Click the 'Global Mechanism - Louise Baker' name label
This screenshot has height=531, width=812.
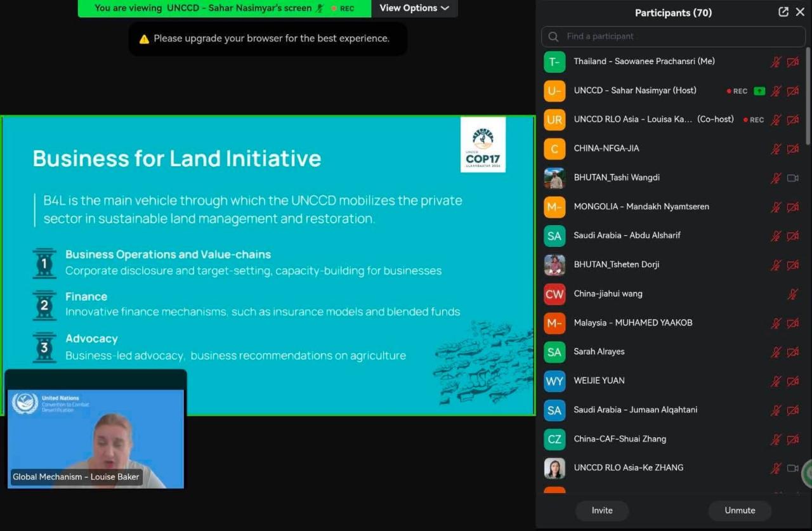[75, 477]
